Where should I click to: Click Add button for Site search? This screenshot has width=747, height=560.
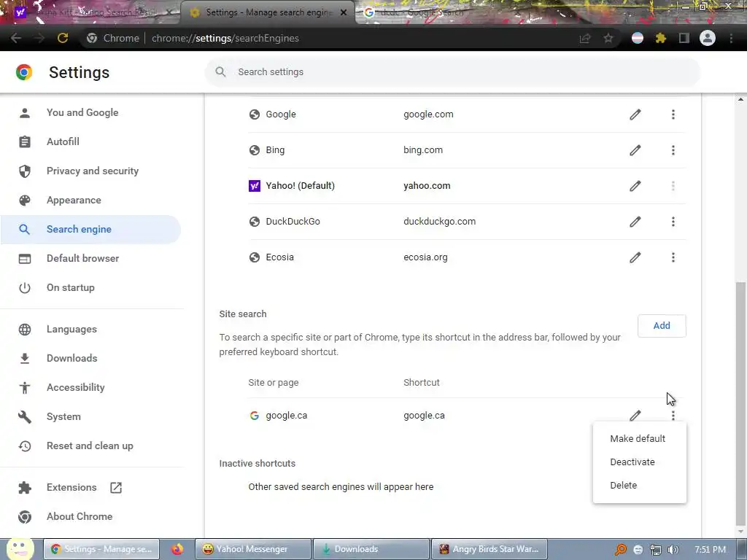662,326
